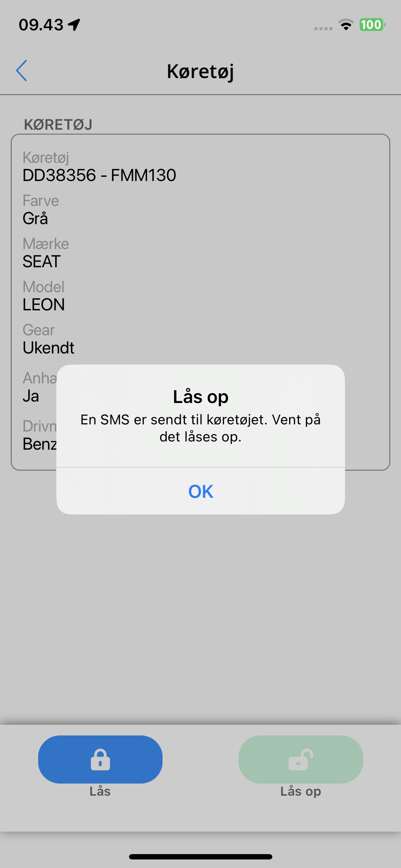Tap the Køretøj page title
Screen dimensions: 401x868
pos(200,72)
